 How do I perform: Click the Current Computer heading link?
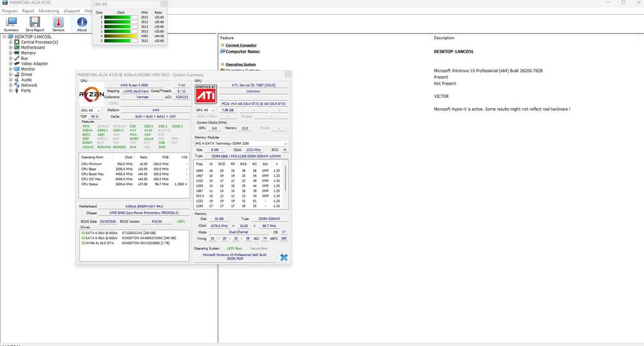pyautogui.click(x=241, y=45)
